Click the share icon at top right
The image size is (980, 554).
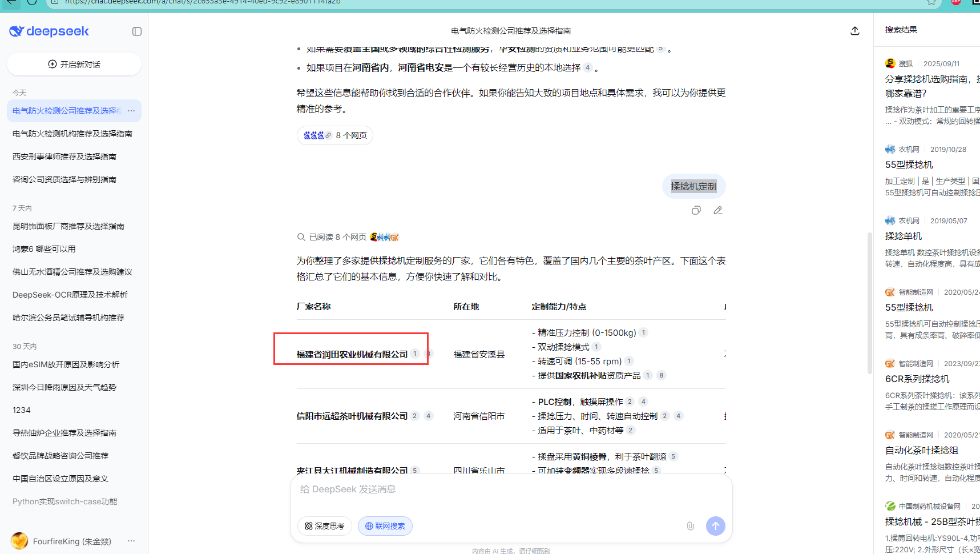(854, 31)
